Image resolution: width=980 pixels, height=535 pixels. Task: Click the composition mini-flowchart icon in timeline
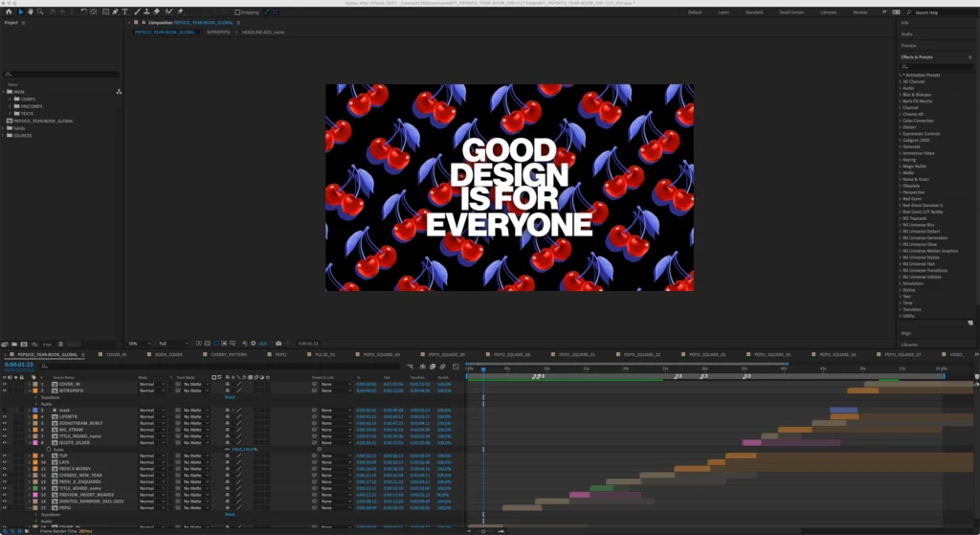(410, 367)
